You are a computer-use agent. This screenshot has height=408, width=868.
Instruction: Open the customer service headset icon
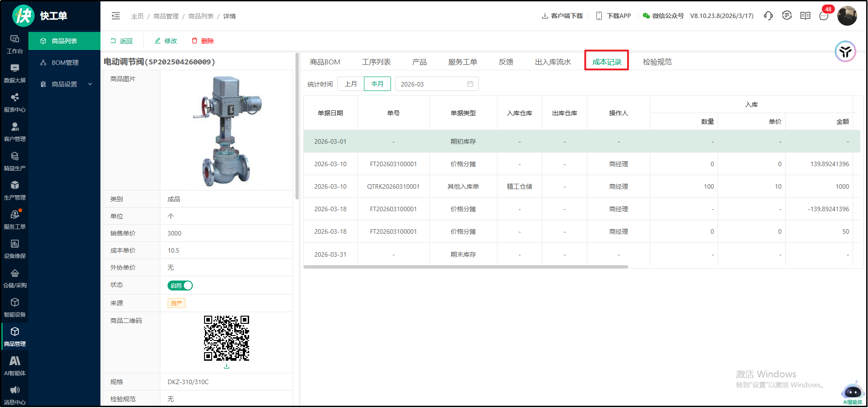[768, 16]
